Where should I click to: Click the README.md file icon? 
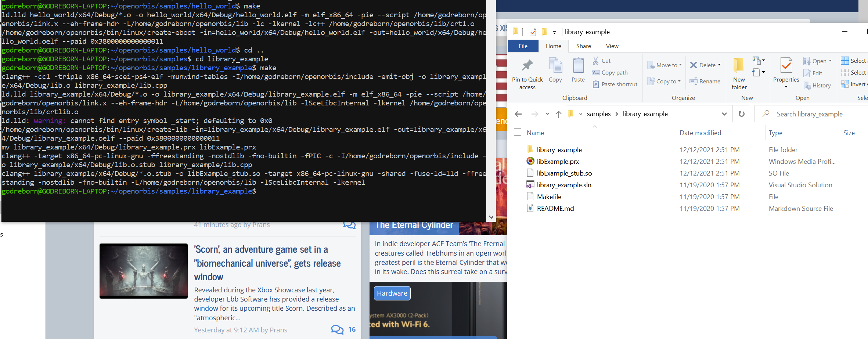(x=530, y=208)
